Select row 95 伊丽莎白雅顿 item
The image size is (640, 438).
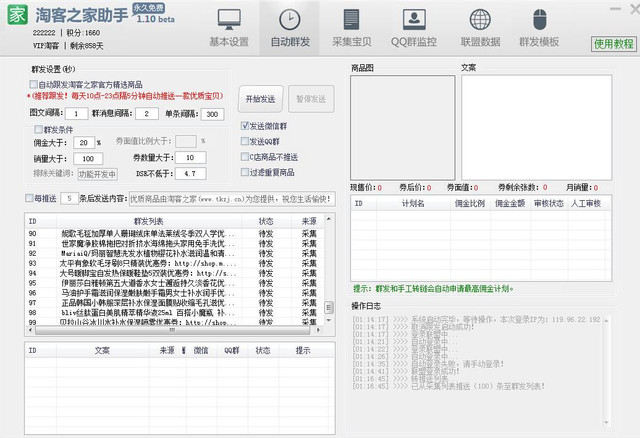174,283
